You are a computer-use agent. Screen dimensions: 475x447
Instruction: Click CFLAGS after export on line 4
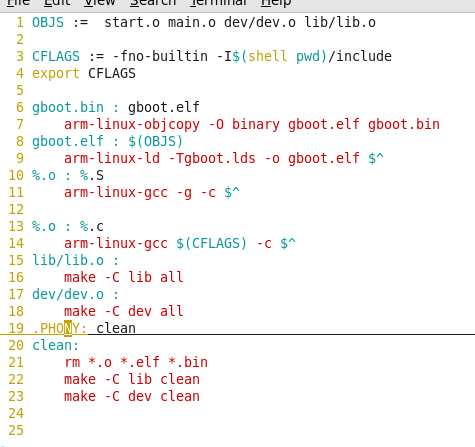click(x=112, y=73)
